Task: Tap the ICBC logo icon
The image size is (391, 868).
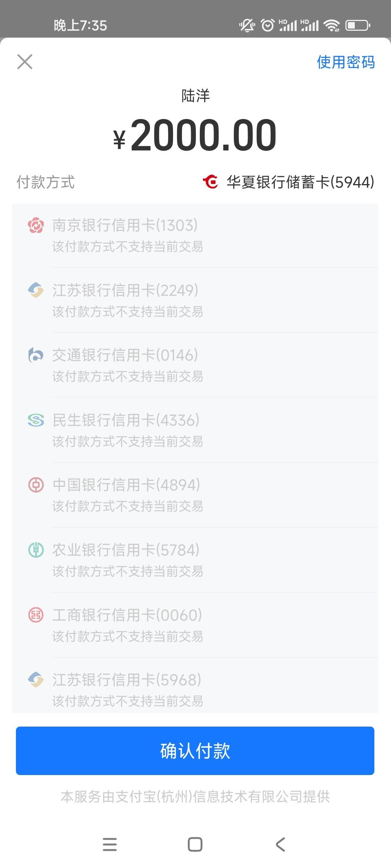Action: (x=36, y=615)
